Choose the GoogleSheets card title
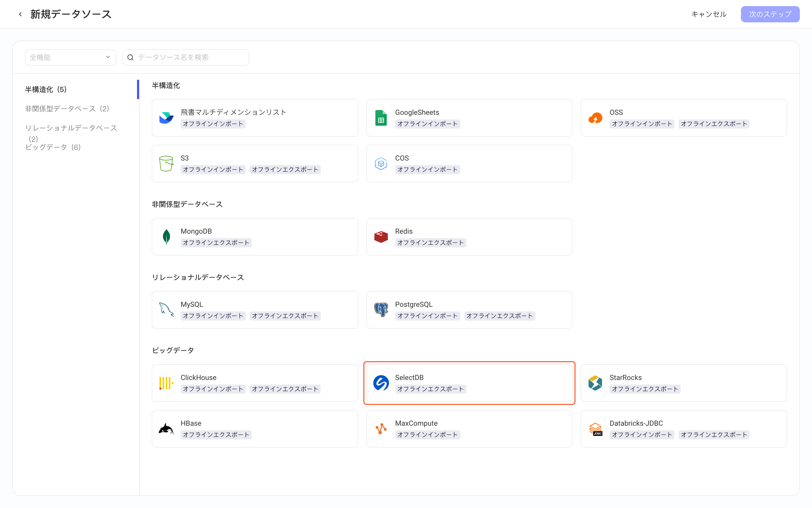The height and width of the screenshot is (508, 812). (x=417, y=112)
